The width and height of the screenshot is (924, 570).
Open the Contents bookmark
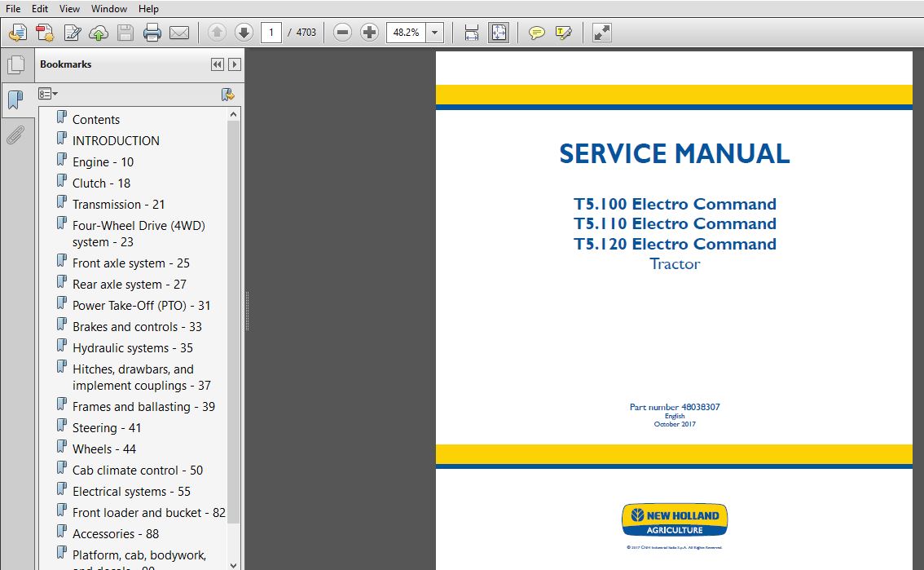[96, 120]
